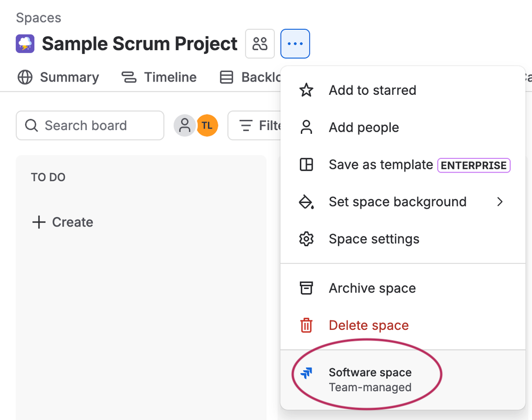Select Save as template menu entry
This screenshot has width=532, height=420.
(x=380, y=165)
